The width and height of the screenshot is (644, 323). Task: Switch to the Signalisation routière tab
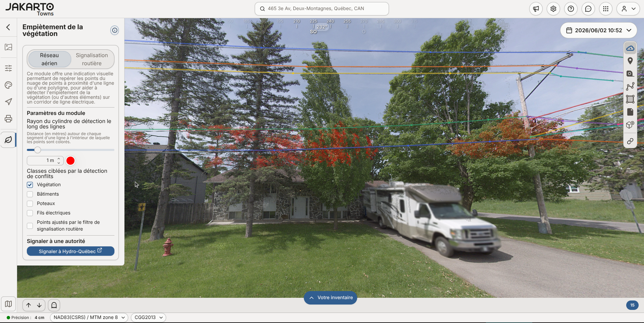pos(92,59)
